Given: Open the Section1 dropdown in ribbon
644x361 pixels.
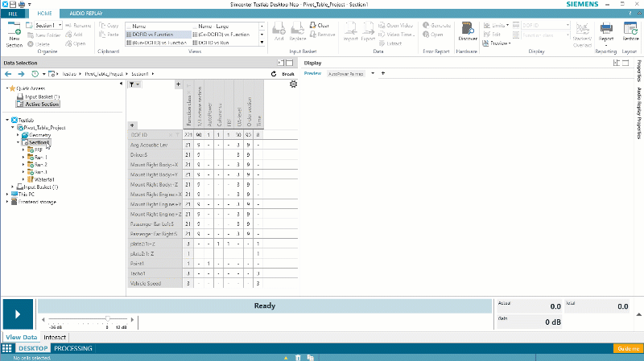Looking at the screenshot, I should [48, 26].
